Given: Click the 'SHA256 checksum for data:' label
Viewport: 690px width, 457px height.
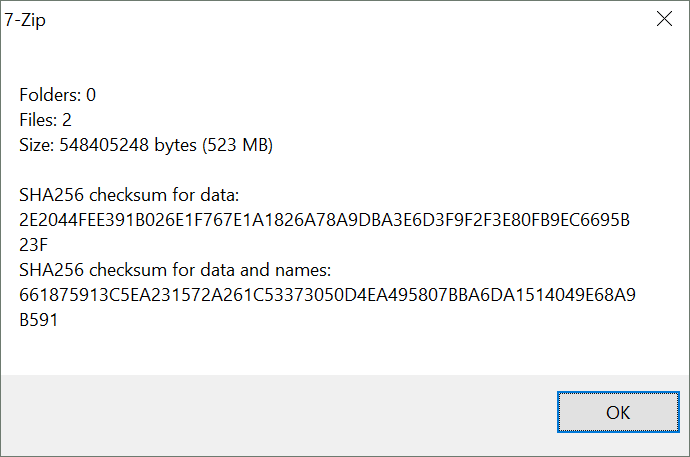Looking at the screenshot, I should pos(129,195).
